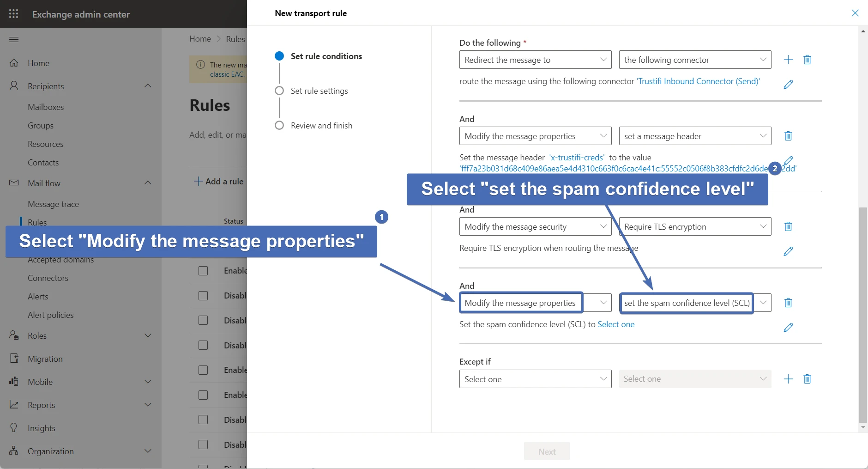868x469 pixels.
Task: Open the Except if Select one dropdown
Action: pos(535,379)
